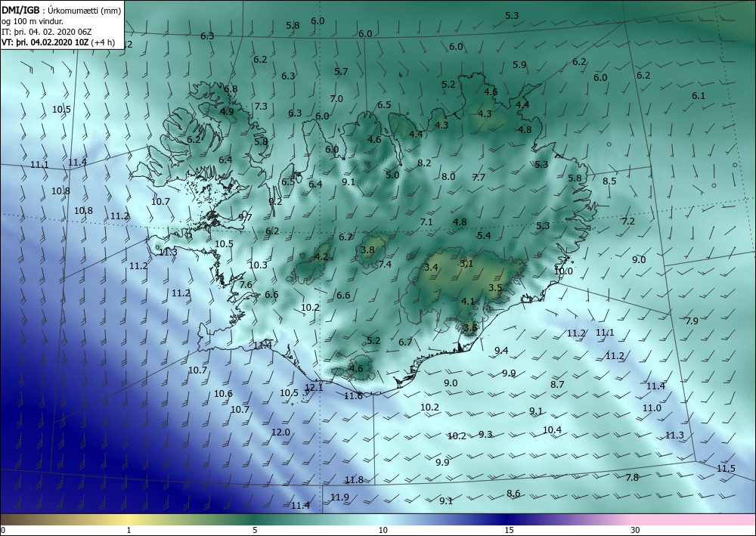Click the map value 11.5 in the southeast corner
This screenshot has height=536, width=756.
[x=726, y=468]
